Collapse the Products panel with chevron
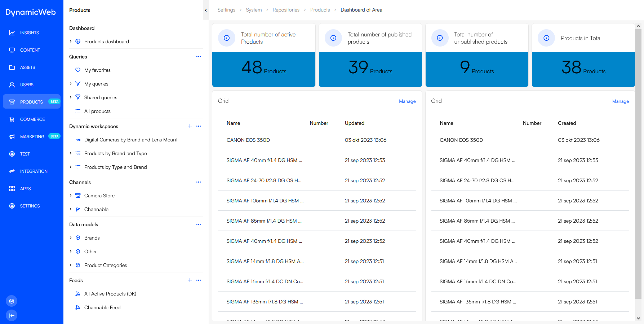 (x=206, y=10)
